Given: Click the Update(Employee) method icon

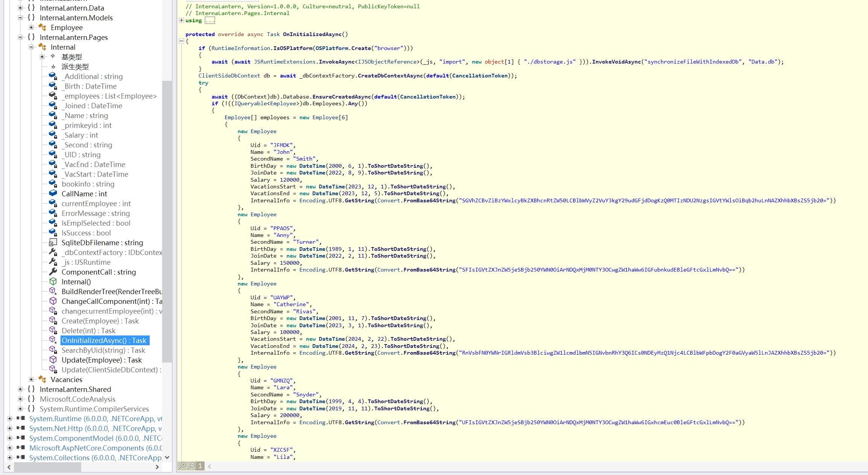Looking at the screenshot, I should coord(53,360).
